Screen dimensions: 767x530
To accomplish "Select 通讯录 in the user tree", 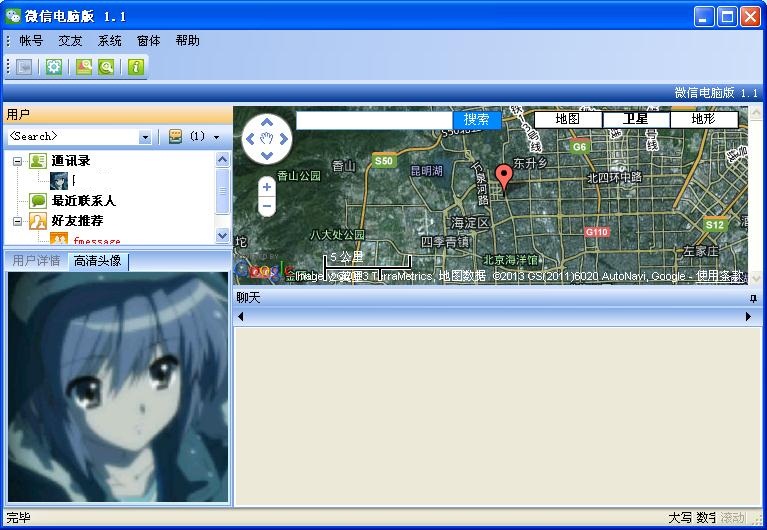I will pos(71,161).
